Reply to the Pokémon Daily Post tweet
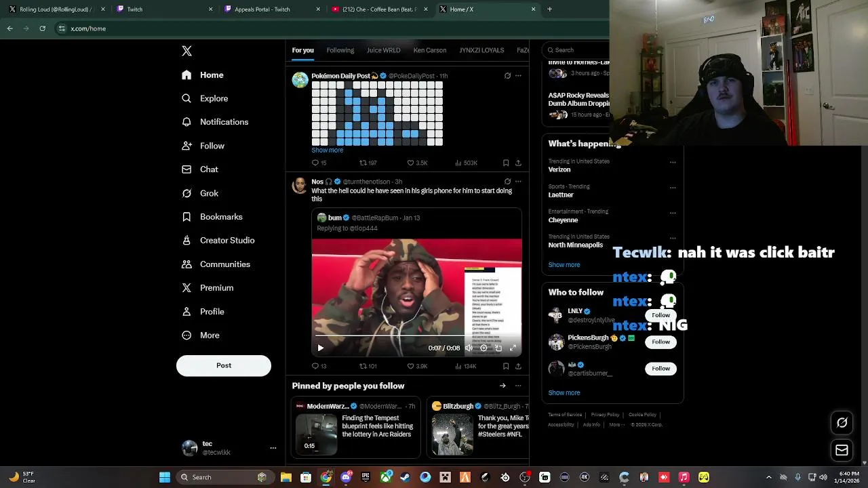 [x=319, y=163]
